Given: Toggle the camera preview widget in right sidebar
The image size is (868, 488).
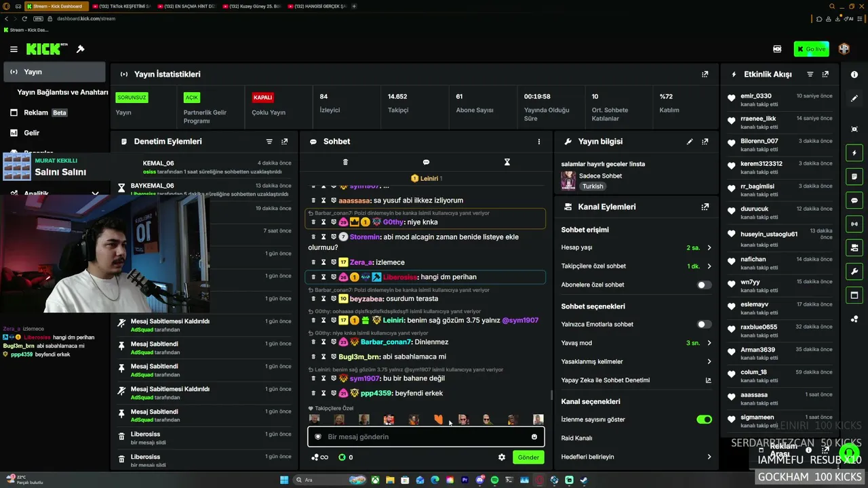Looking at the screenshot, I should click(854, 247).
